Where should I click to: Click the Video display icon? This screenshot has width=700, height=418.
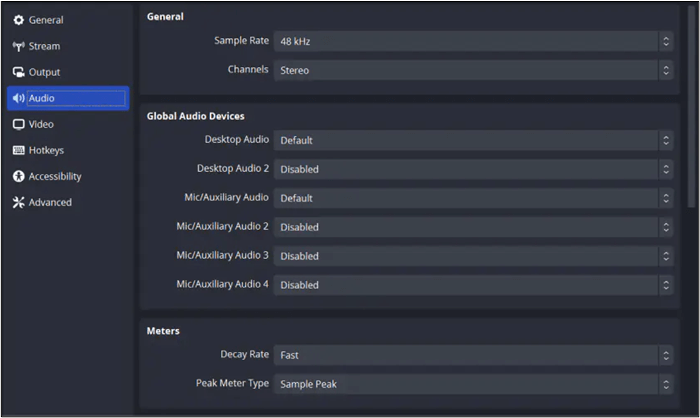[18, 124]
